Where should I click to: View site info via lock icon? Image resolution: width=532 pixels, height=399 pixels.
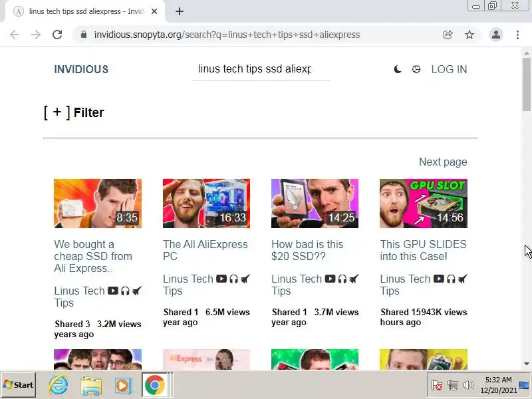tap(84, 35)
